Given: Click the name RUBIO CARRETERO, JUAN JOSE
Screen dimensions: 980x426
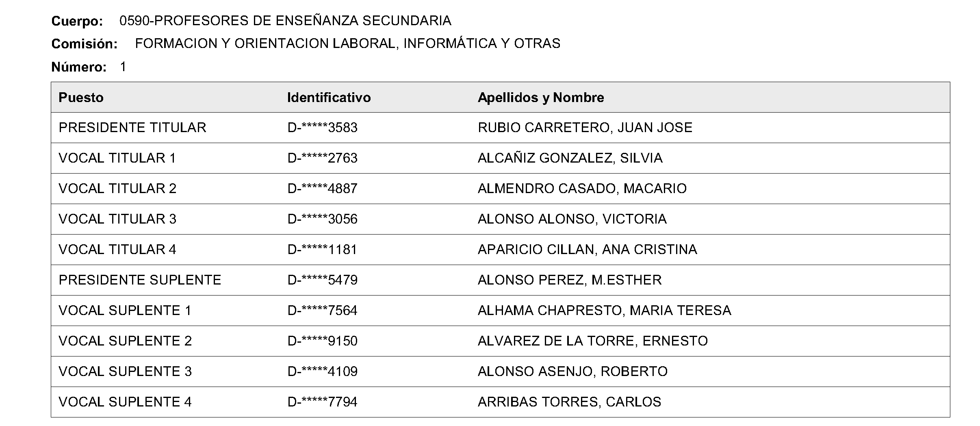Looking at the screenshot, I should (x=585, y=128).
